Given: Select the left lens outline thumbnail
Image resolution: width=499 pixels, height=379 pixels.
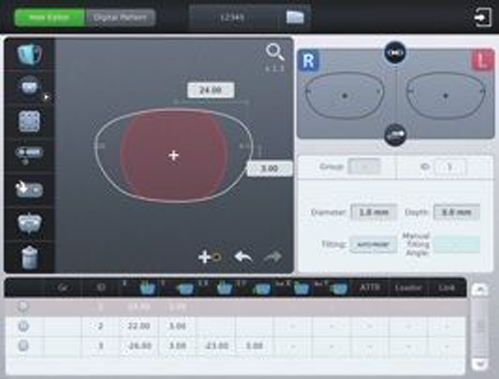Looking at the screenshot, I should (x=446, y=95).
